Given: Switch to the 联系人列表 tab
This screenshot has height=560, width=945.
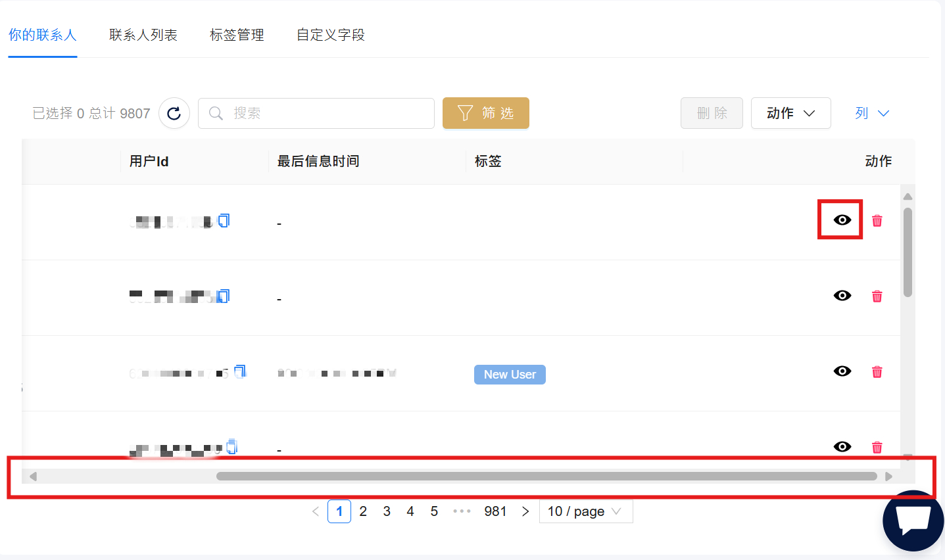Looking at the screenshot, I should tap(143, 35).
